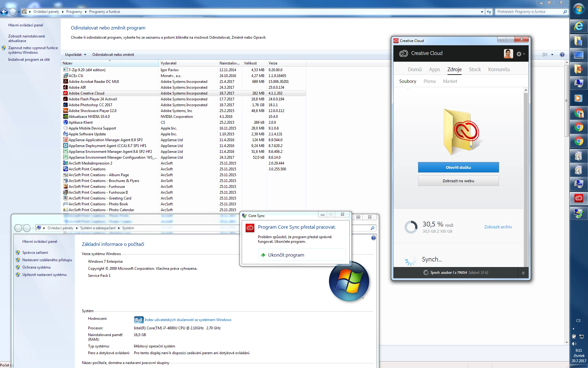Select ArcSoft MediaImpression 2 row

click(184, 163)
